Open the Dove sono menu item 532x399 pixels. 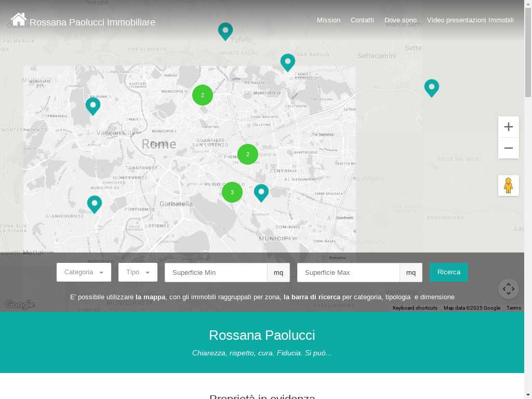click(401, 20)
